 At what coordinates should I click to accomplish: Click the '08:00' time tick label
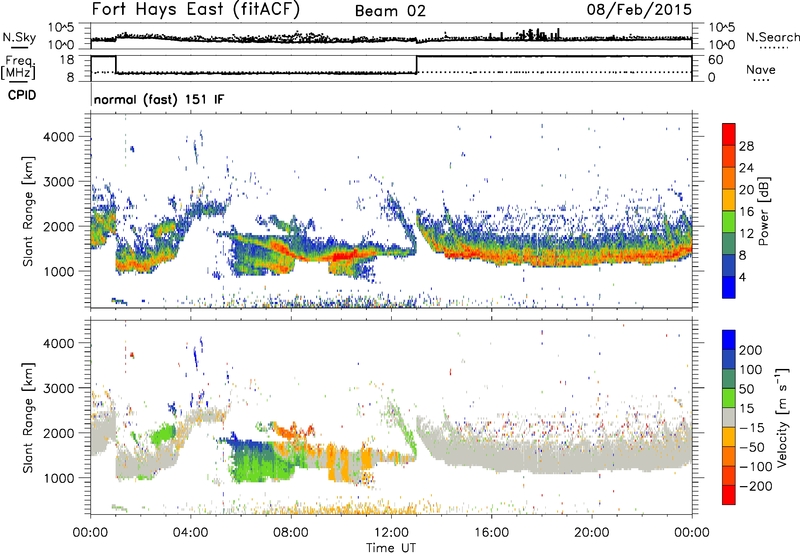pos(290,533)
